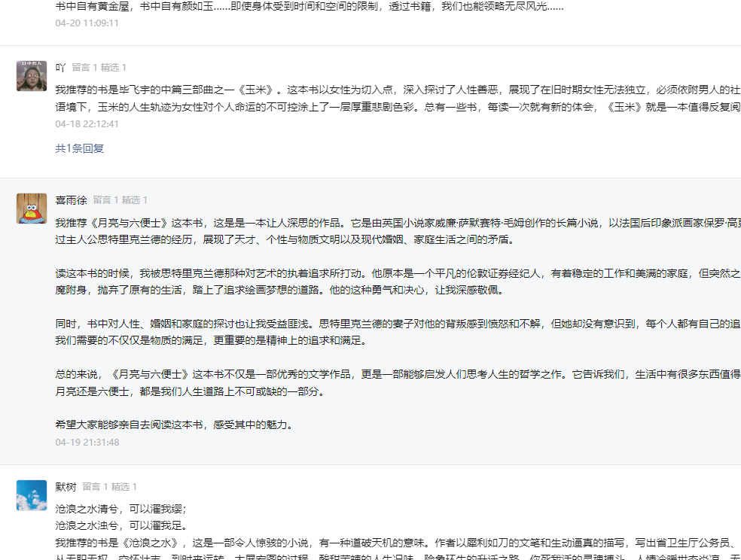741x560 pixels.
Task: Open 喜雨徐's cartoon avatar
Action: [x=32, y=208]
